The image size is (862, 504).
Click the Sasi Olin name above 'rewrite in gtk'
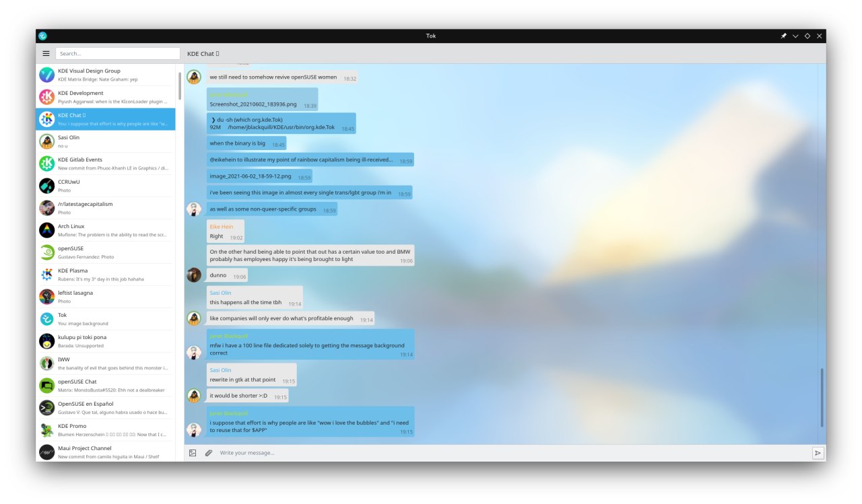pyautogui.click(x=220, y=370)
